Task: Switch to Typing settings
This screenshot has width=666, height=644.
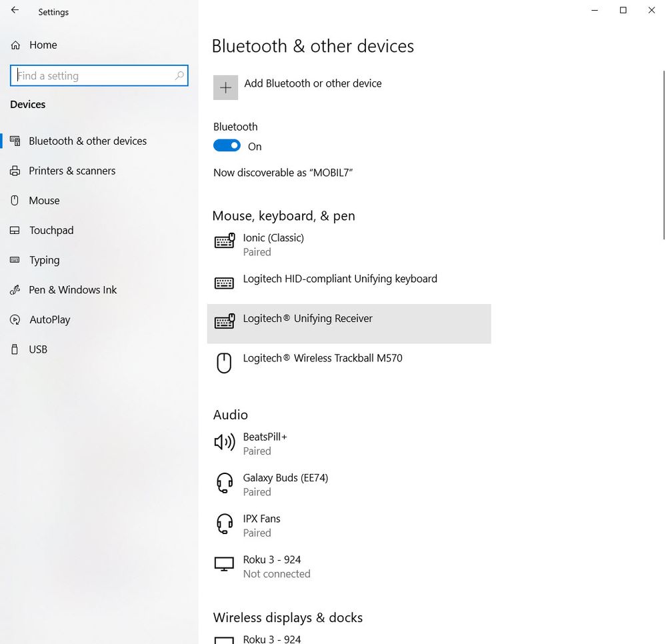Action: pyautogui.click(x=99, y=260)
